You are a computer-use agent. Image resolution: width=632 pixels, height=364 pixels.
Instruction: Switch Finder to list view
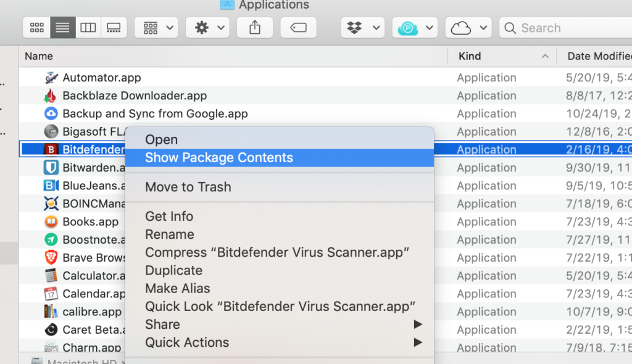pyautogui.click(x=62, y=28)
